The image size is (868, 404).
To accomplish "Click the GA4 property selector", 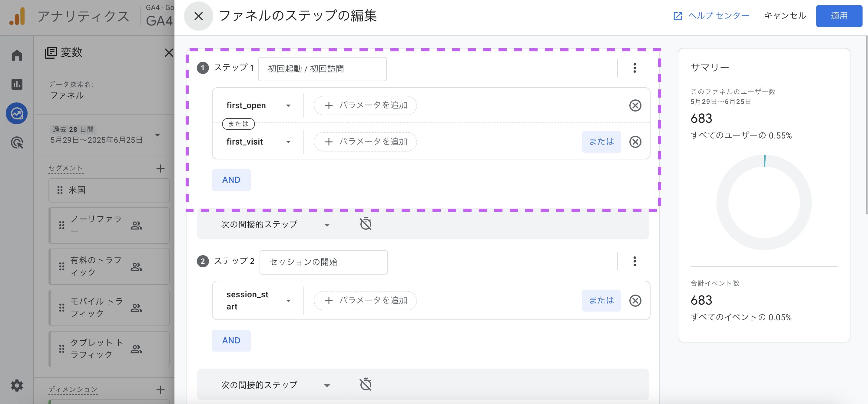I will tap(160, 16).
